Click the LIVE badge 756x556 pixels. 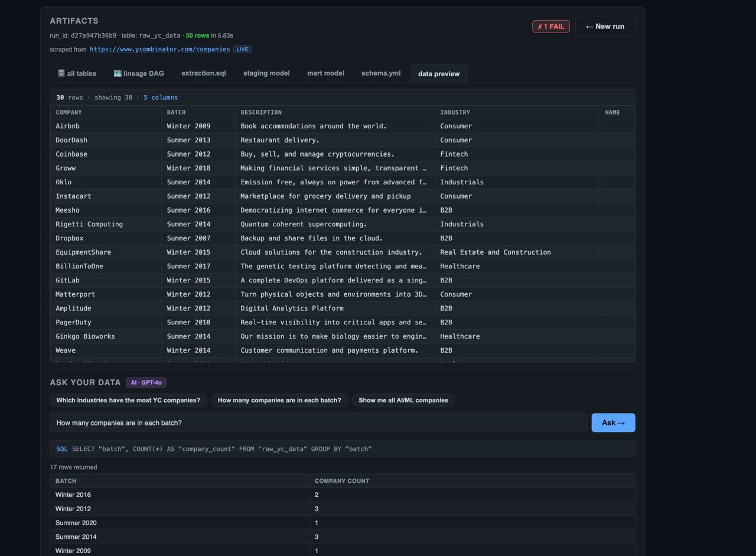click(243, 49)
